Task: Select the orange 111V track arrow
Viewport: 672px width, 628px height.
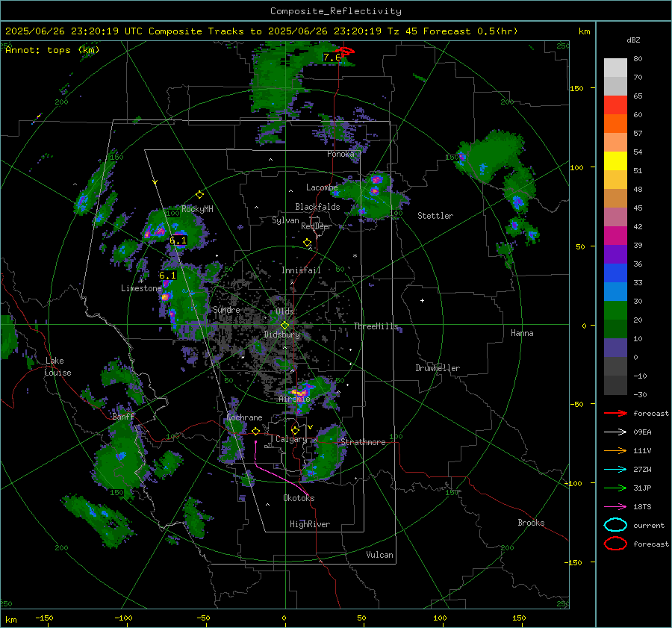Action: (x=615, y=450)
